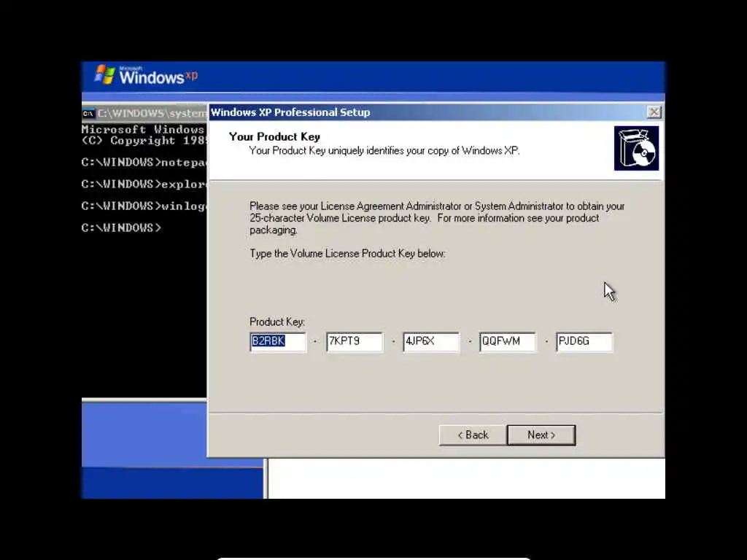Click 'uniquely identifies your copy of Windows XP' text
This screenshot has height=560, width=747.
coord(424,150)
